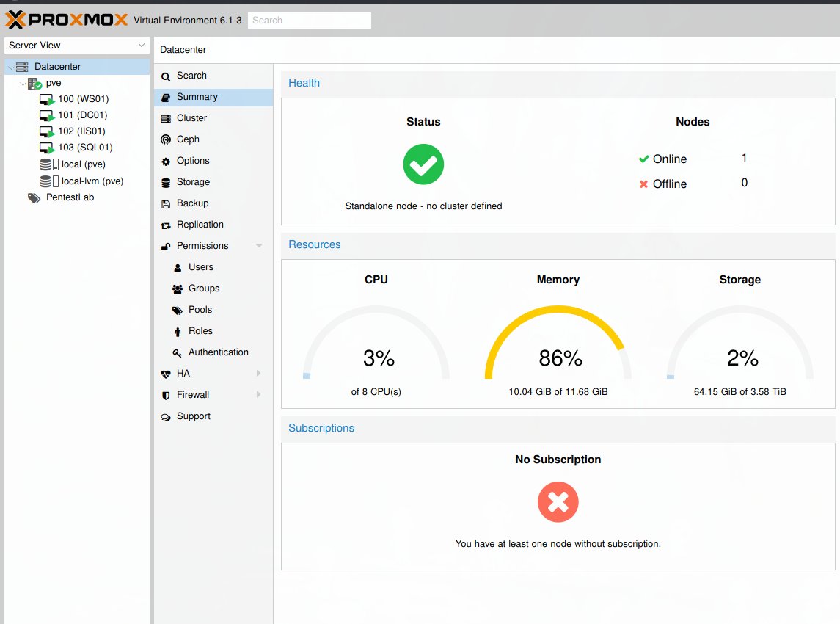Click the Backup floppy icon
The image size is (840, 624).
(x=166, y=204)
